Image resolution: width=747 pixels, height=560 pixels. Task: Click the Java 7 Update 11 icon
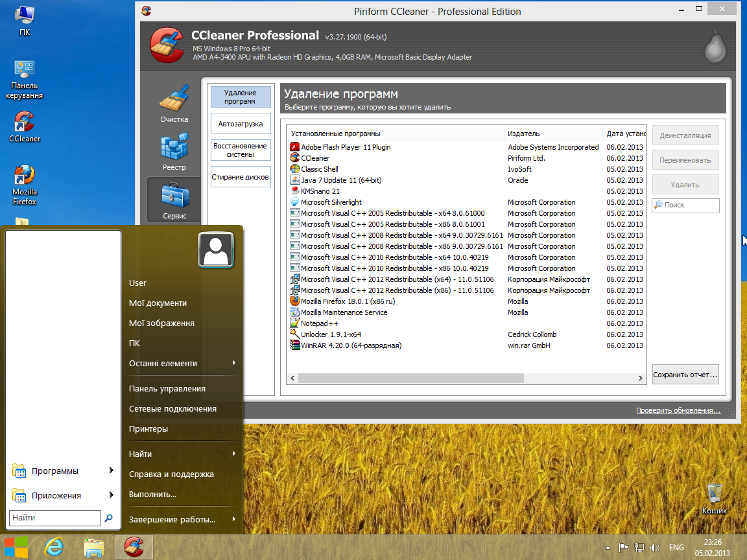click(x=295, y=180)
